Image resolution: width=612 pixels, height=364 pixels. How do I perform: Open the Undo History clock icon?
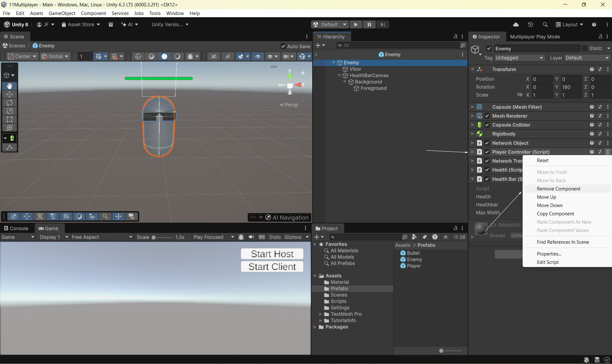point(530,25)
